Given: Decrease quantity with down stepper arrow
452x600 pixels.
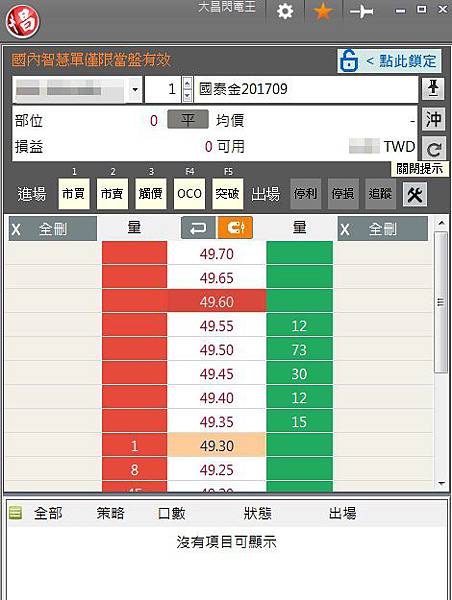Looking at the screenshot, I should pyautogui.click(x=187, y=95).
